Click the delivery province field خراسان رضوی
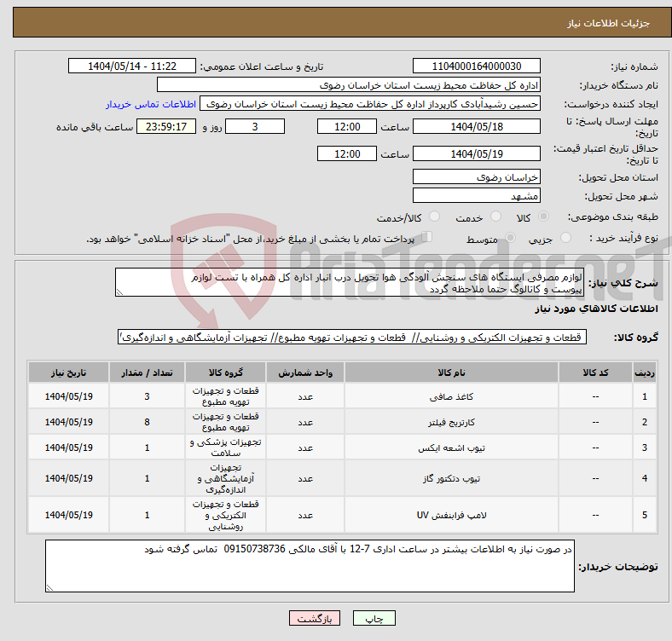The width and height of the screenshot is (672, 641). [477, 176]
